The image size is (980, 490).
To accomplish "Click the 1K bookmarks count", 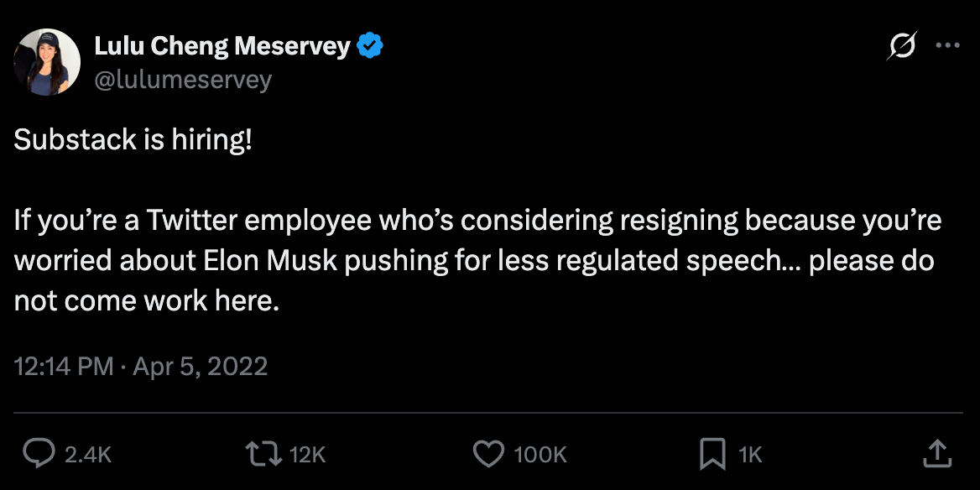I will pyautogui.click(x=750, y=455).
